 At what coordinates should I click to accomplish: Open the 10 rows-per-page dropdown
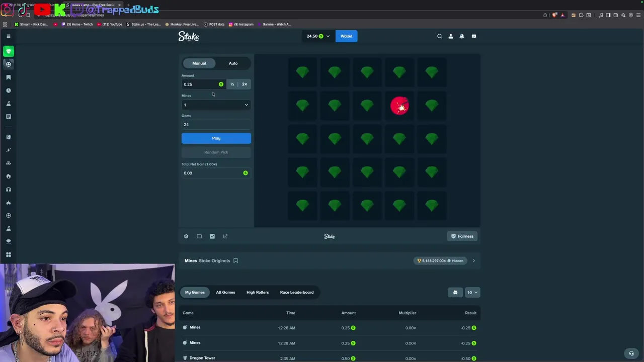pos(472,293)
